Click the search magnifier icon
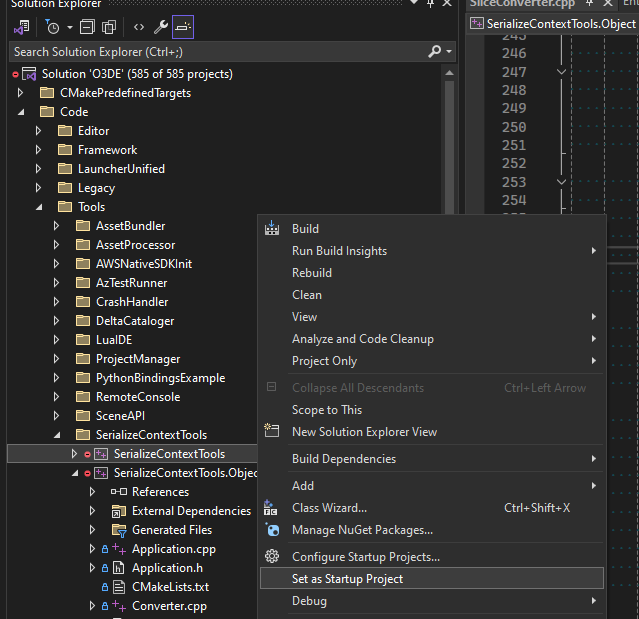 pos(435,51)
